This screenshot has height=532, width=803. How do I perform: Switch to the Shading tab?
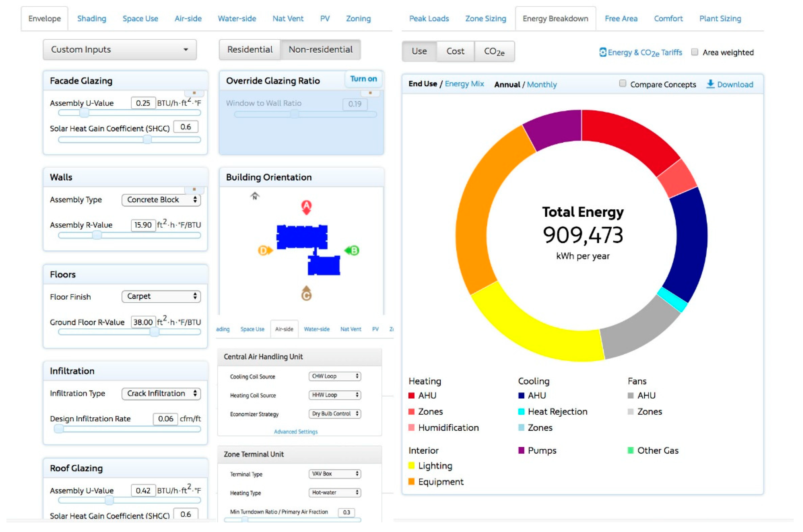coord(92,18)
